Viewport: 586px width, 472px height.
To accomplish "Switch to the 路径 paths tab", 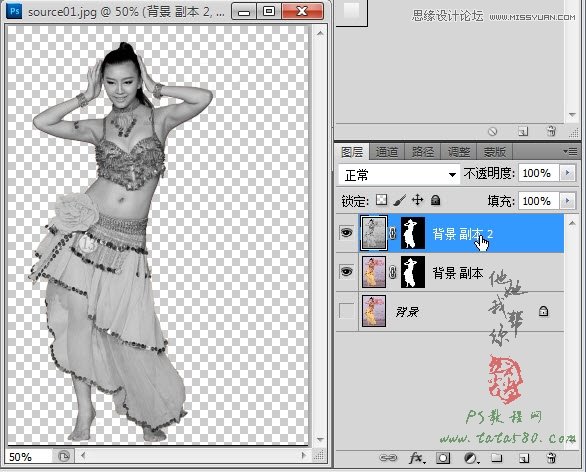I will (x=422, y=152).
